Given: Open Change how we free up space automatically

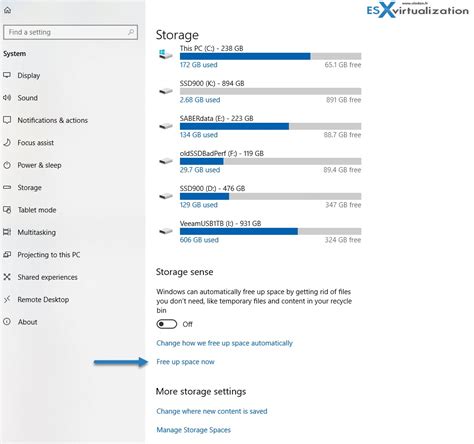Looking at the screenshot, I should (x=224, y=343).
